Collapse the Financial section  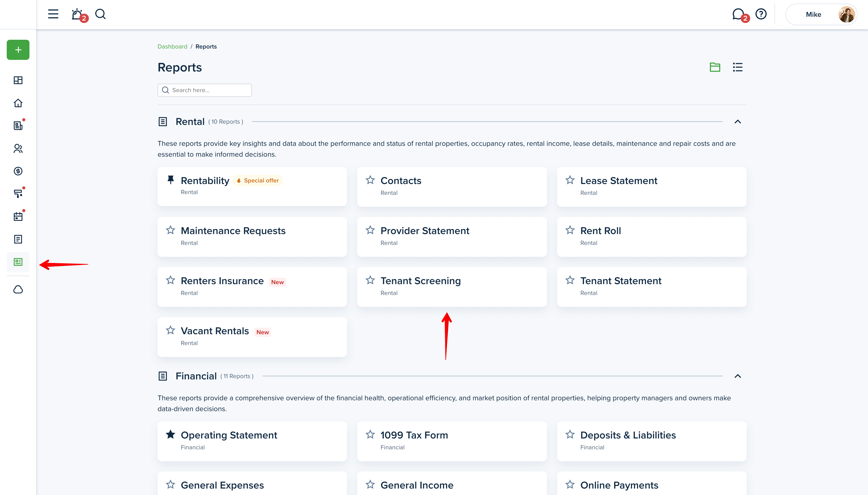coord(737,376)
